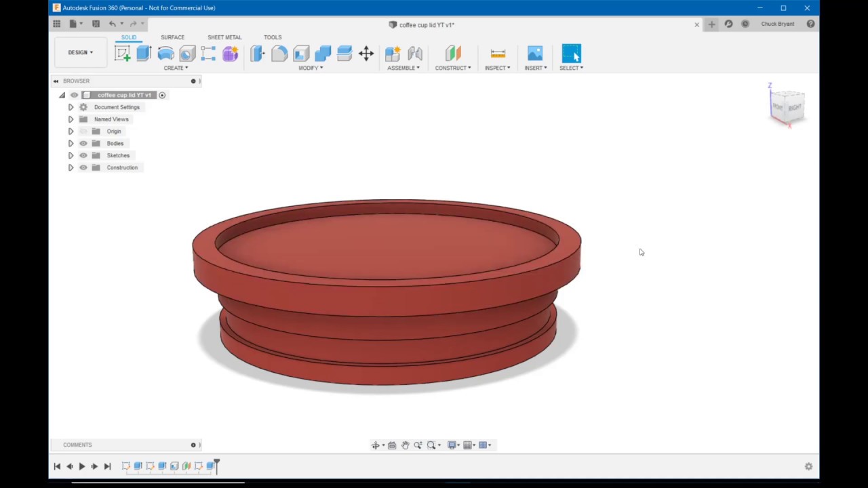Select the Hole tool
This screenshot has width=868, height=488.
pos(187,54)
